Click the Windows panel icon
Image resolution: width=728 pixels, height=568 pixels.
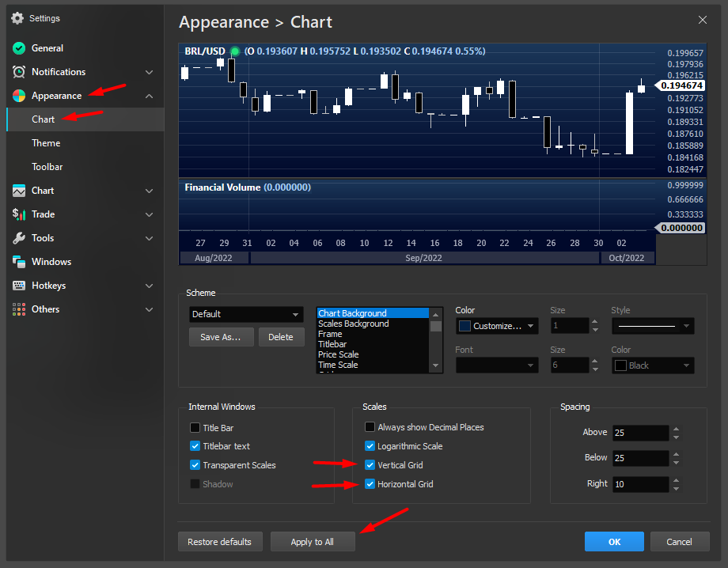(x=19, y=262)
